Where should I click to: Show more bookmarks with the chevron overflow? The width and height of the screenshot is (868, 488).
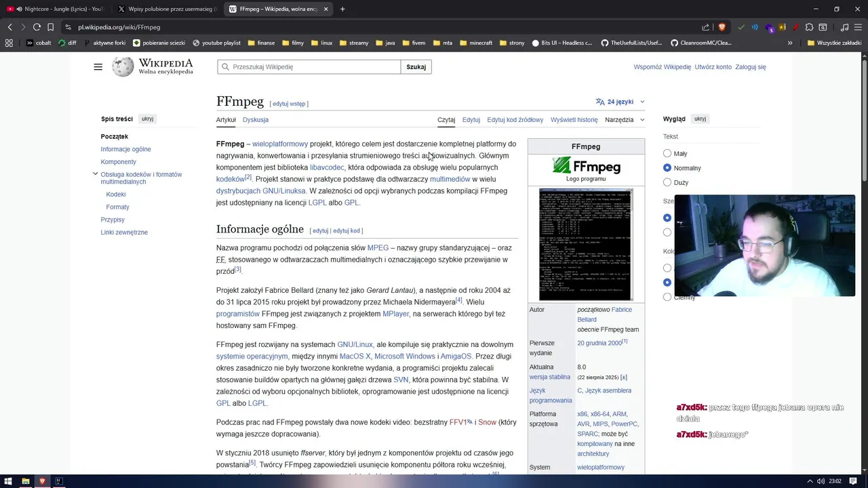790,43
